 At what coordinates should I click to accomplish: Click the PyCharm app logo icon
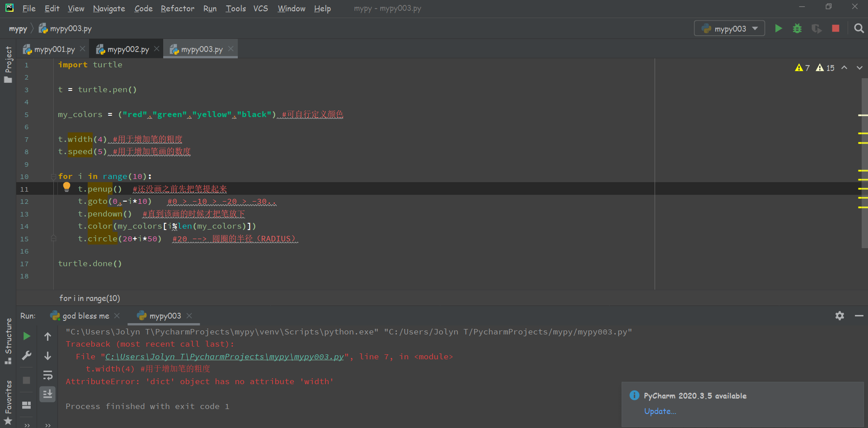[x=9, y=8]
